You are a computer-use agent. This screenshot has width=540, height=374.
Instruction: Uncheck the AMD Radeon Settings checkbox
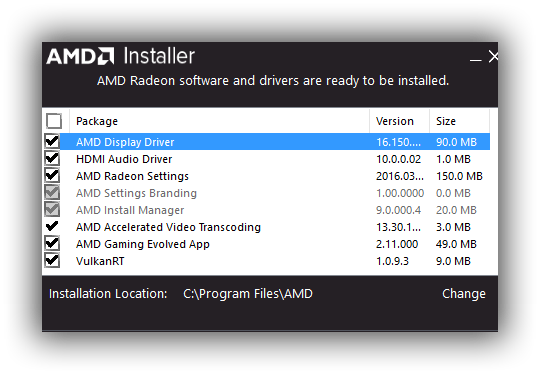click(x=52, y=176)
